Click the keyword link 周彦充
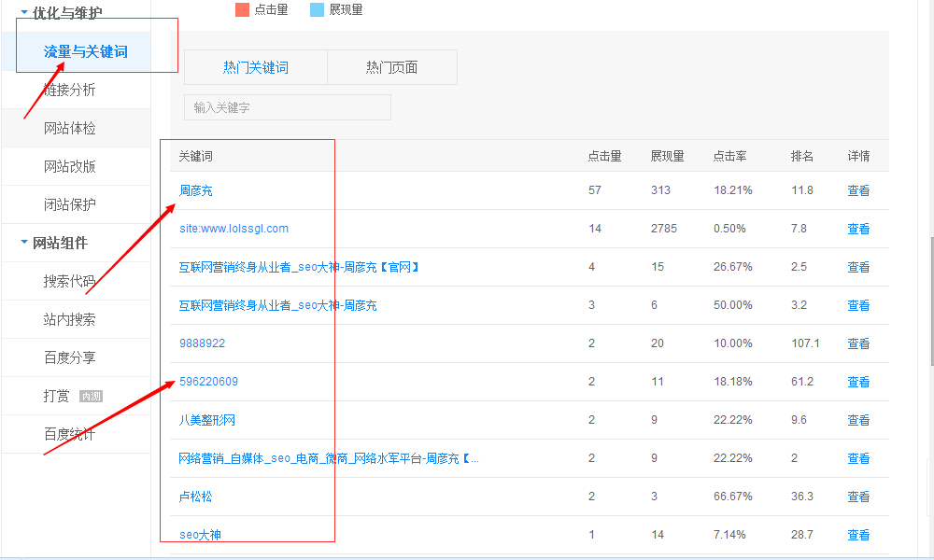 (195, 189)
